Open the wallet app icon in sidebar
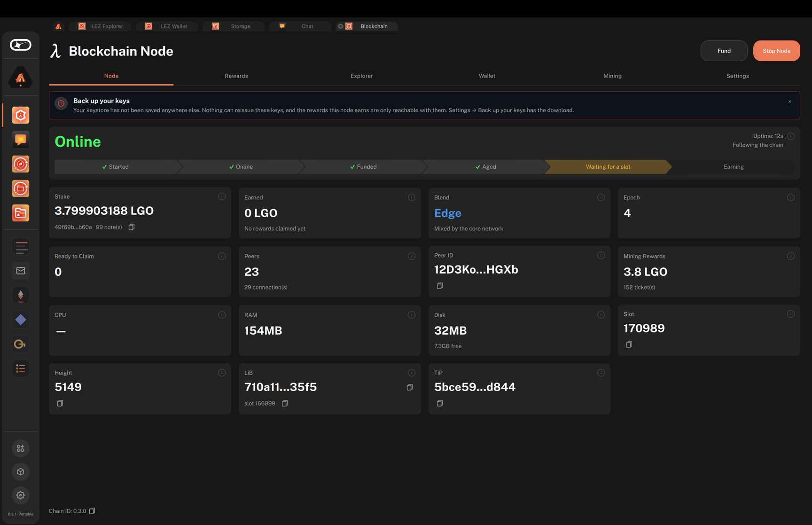The height and width of the screenshot is (525, 812). coord(21,188)
